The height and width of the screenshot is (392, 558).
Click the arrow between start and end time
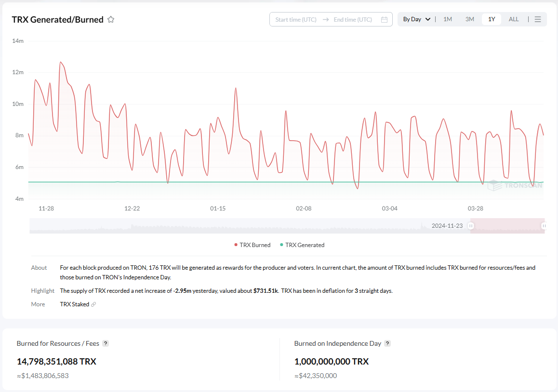pos(325,20)
